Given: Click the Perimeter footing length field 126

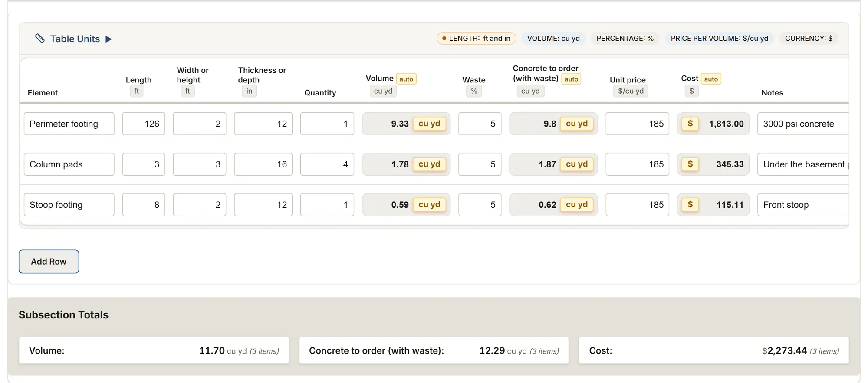Looking at the screenshot, I should 144,124.
